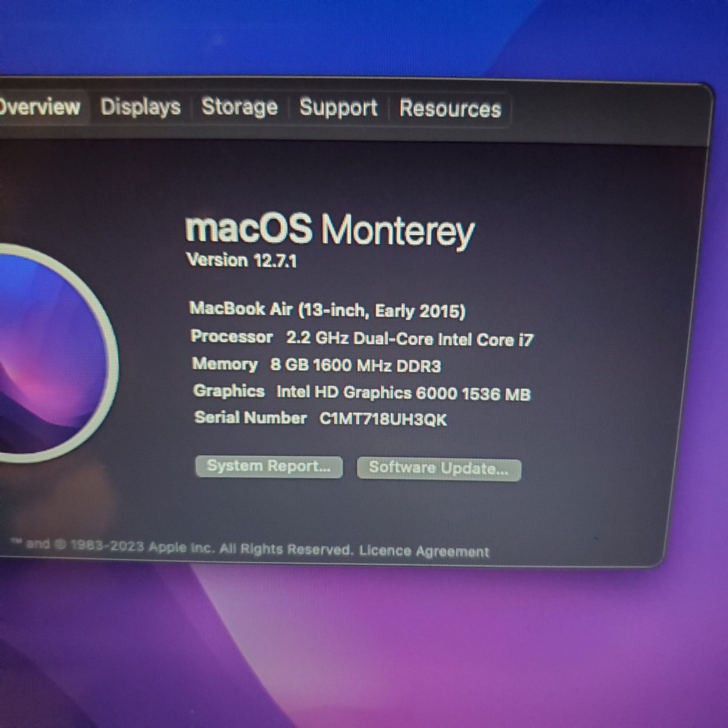Screen dimensions: 728x728
Task: Select MacBook Air (13-inch, Early 2015) text
Action: coord(327,310)
